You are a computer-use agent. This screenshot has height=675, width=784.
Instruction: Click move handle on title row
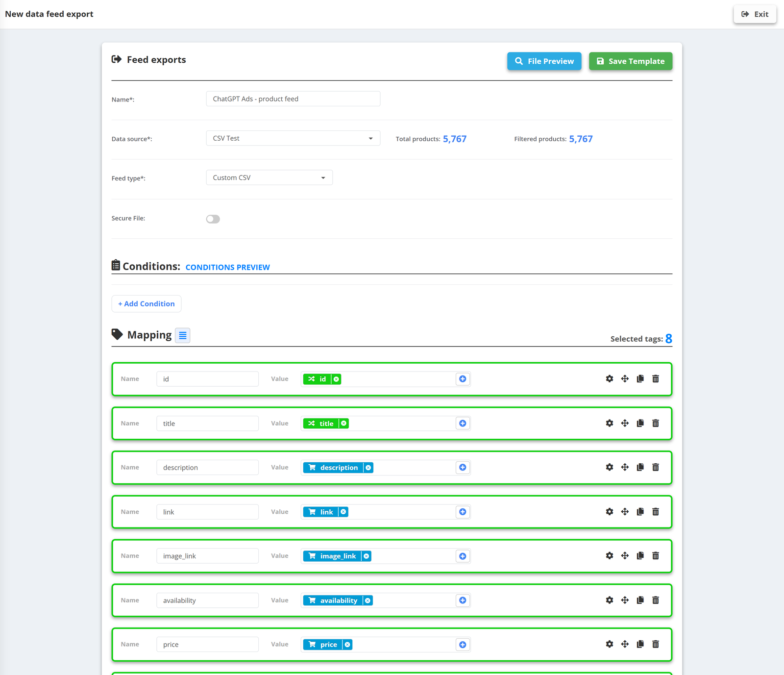(x=625, y=423)
